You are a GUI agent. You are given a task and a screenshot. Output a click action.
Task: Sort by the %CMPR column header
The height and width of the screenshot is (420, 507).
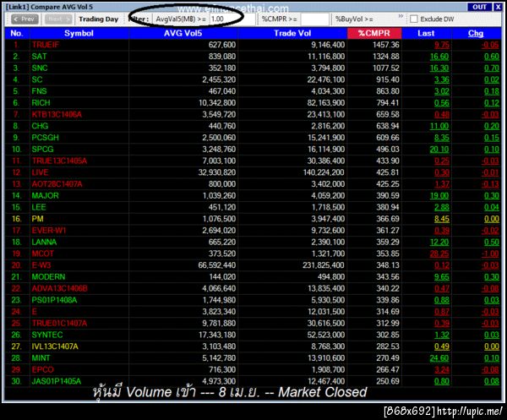pyautogui.click(x=374, y=33)
